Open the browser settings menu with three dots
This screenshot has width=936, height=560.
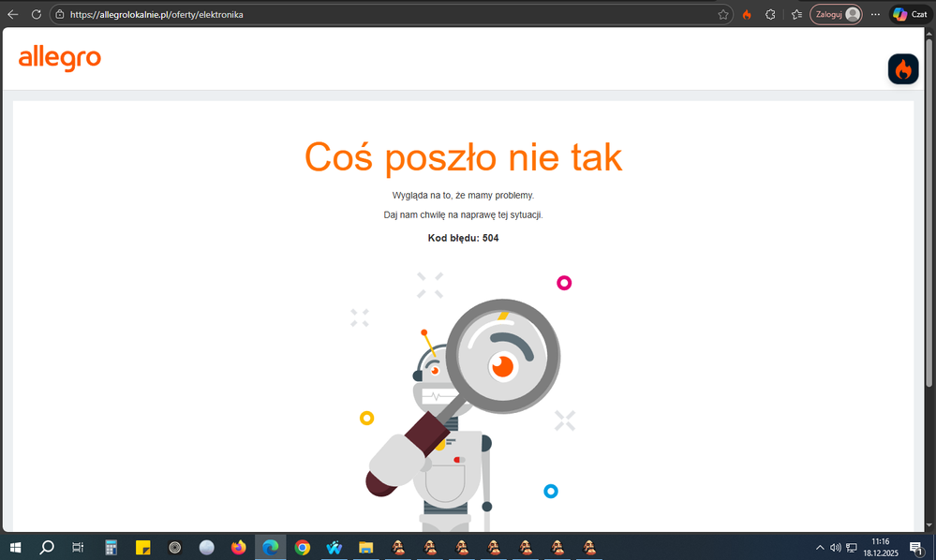tap(874, 14)
